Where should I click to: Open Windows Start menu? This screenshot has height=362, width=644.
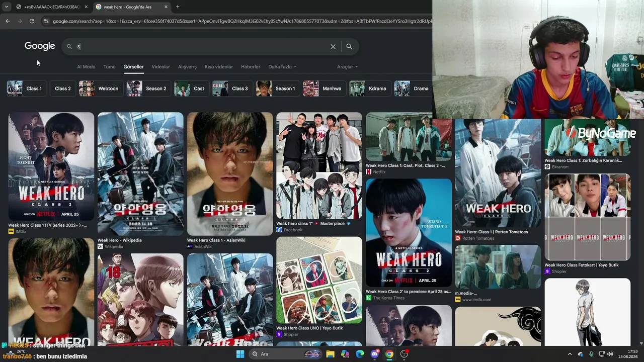point(240,354)
